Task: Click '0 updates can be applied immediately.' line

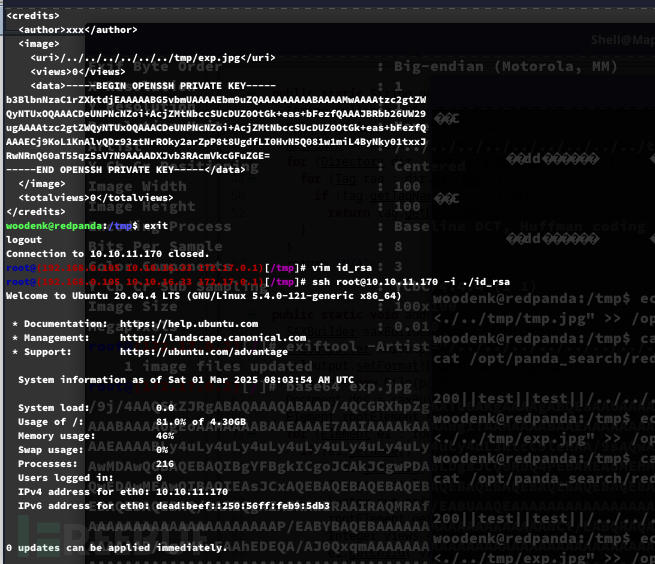Action: tap(117, 548)
